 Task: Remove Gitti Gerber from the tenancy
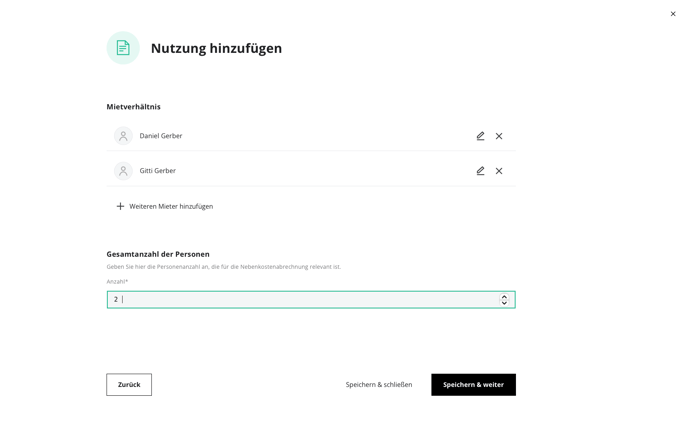tap(499, 171)
